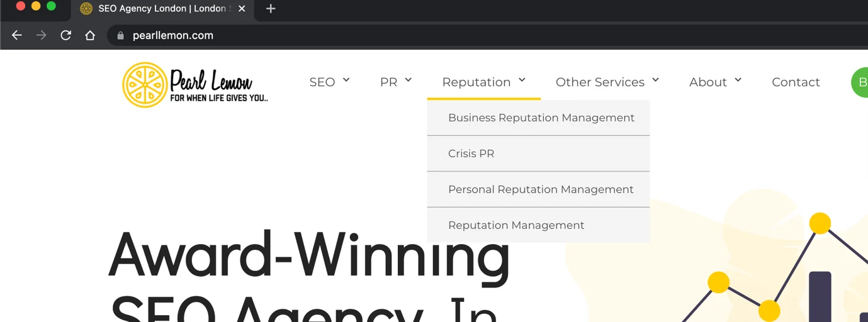This screenshot has height=322, width=868.
Task: Expand the About menu chevron
Action: (x=738, y=80)
